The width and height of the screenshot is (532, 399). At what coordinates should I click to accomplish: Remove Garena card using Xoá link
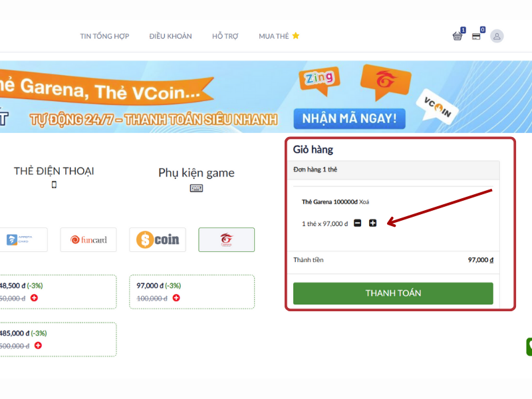(x=364, y=202)
